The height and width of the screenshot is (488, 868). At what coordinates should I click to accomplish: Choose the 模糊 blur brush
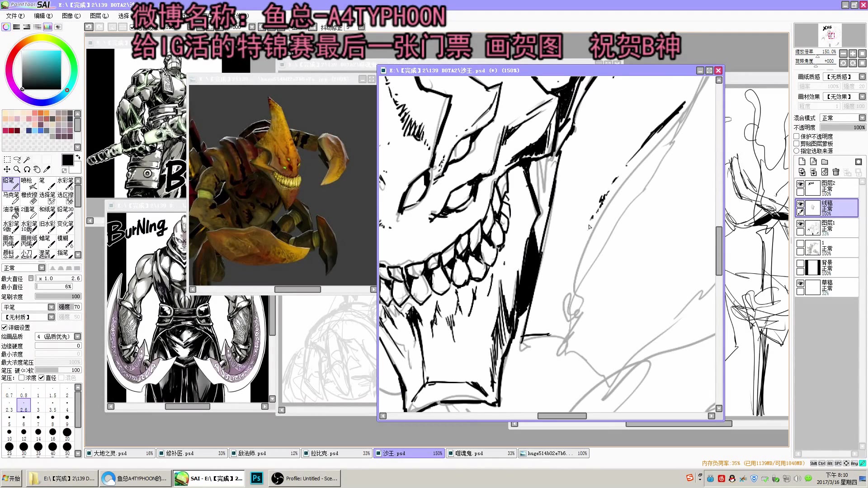click(x=65, y=241)
